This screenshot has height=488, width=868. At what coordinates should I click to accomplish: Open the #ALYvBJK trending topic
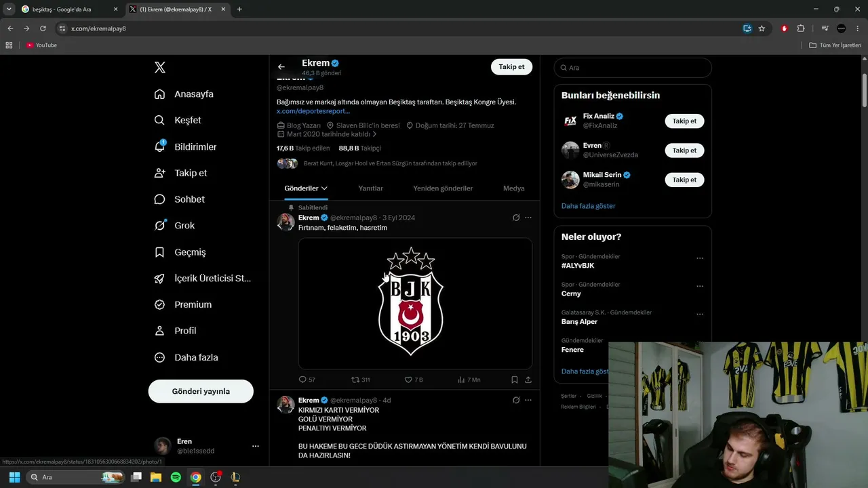click(578, 266)
